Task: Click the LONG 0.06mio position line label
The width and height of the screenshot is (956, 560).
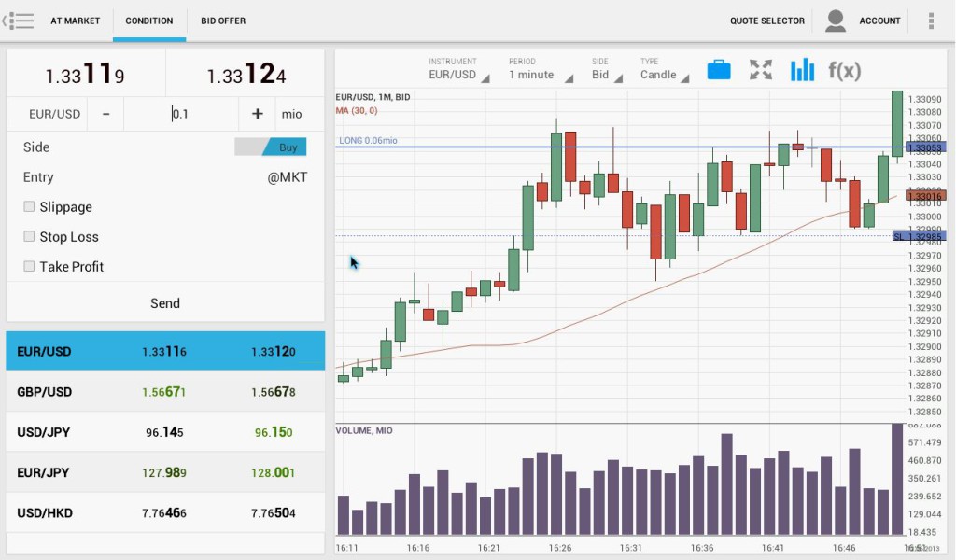Action: 368,140
